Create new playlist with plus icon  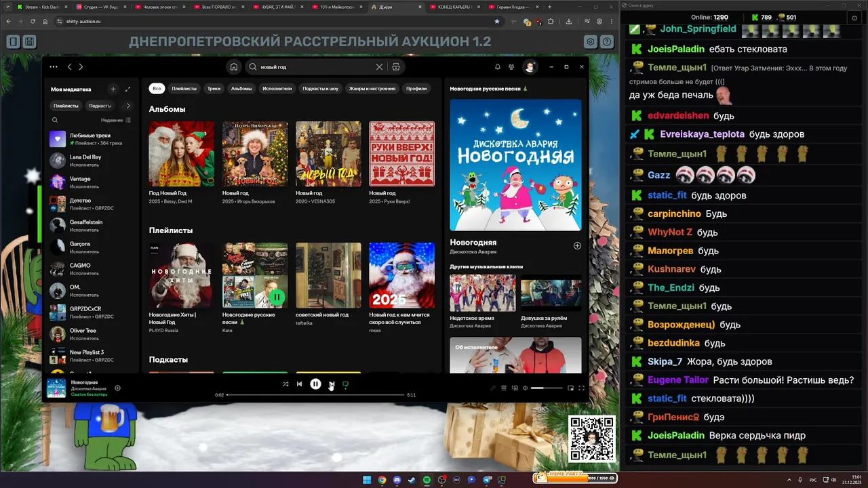coord(113,89)
